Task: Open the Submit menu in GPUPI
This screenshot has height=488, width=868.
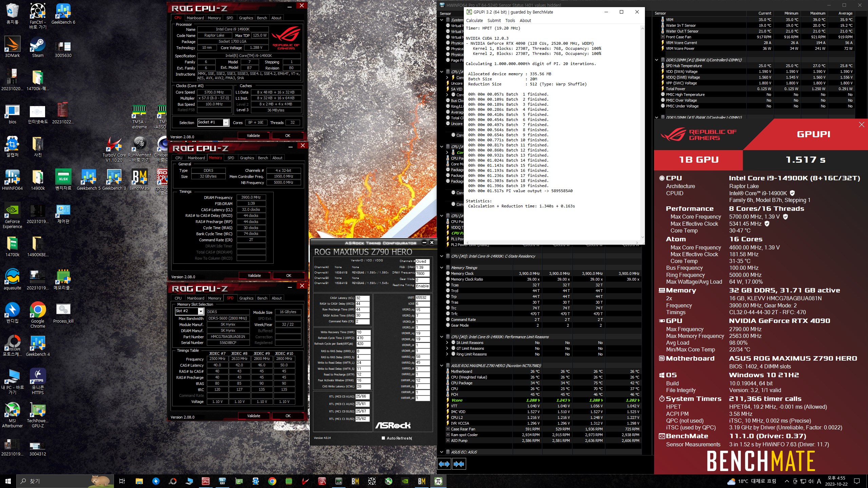Action: tap(494, 21)
